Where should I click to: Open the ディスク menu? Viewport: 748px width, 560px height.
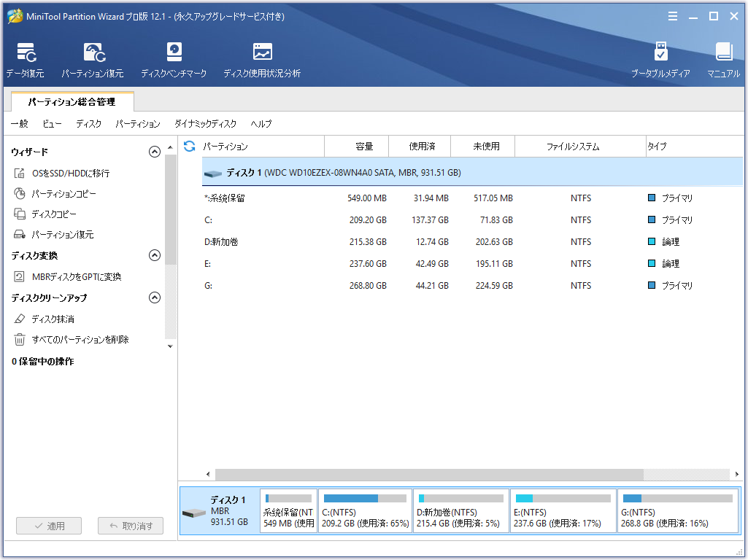pyautogui.click(x=89, y=123)
